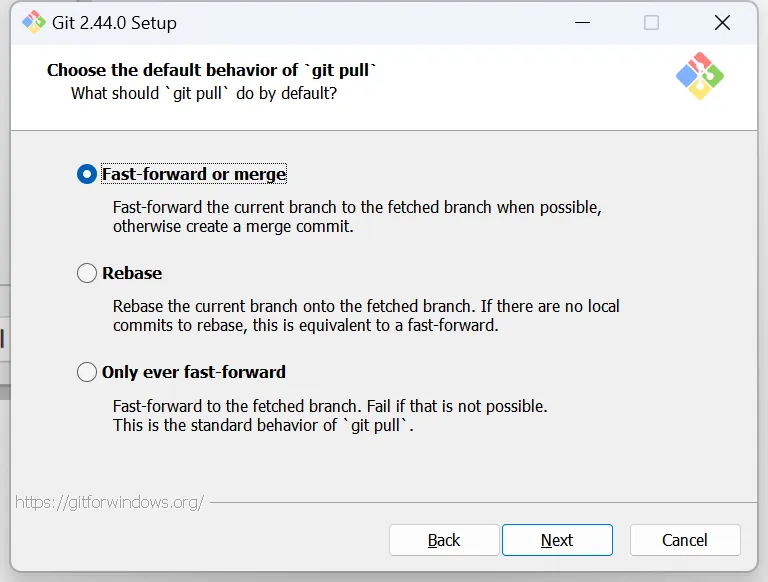Go to the previous step with Back
This screenshot has height=582, width=768.
pos(444,540)
